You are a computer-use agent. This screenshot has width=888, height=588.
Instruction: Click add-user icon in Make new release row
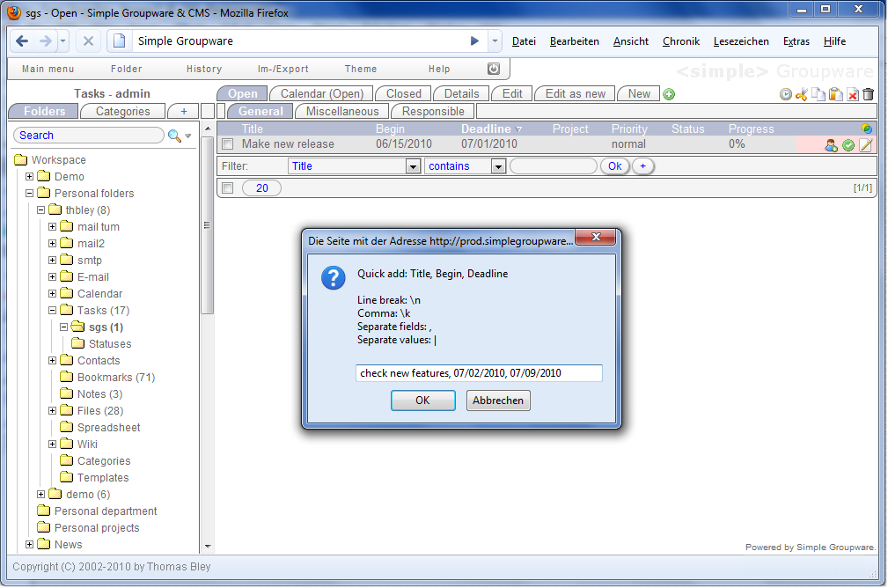pyautogui.click(x=831, y=145)
